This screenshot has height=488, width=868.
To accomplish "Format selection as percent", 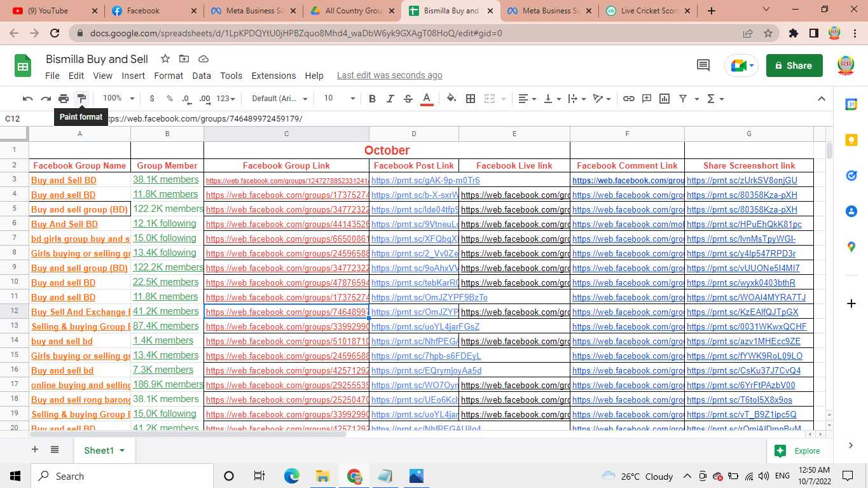I will (x=170, y=99).
